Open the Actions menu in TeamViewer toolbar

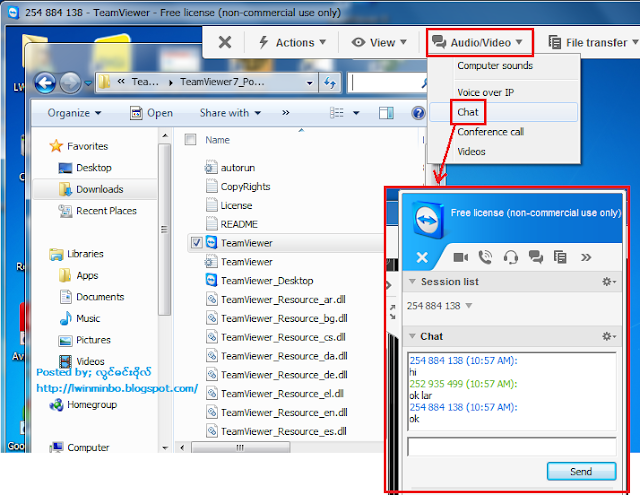[x=293, y=42]
